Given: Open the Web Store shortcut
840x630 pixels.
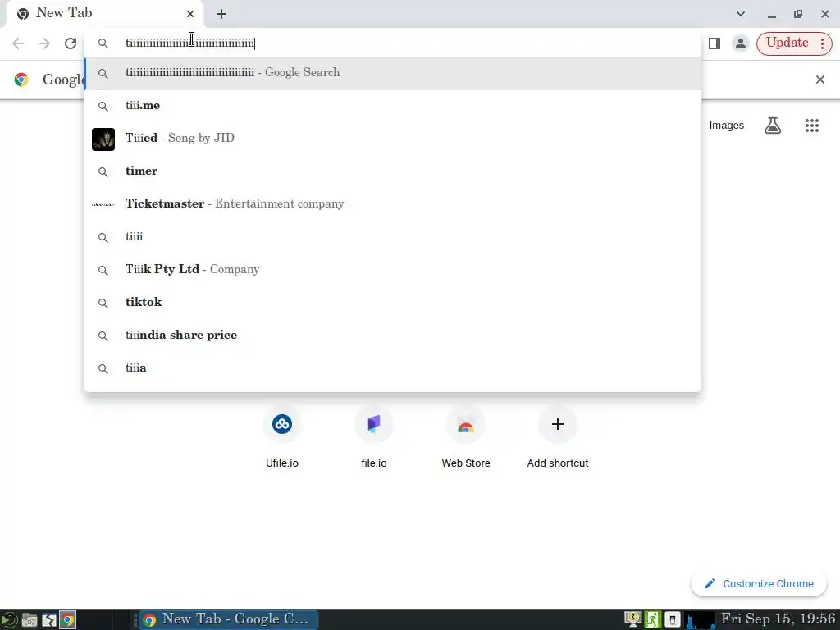Looking at the screenshot, I should pos(466,438).
